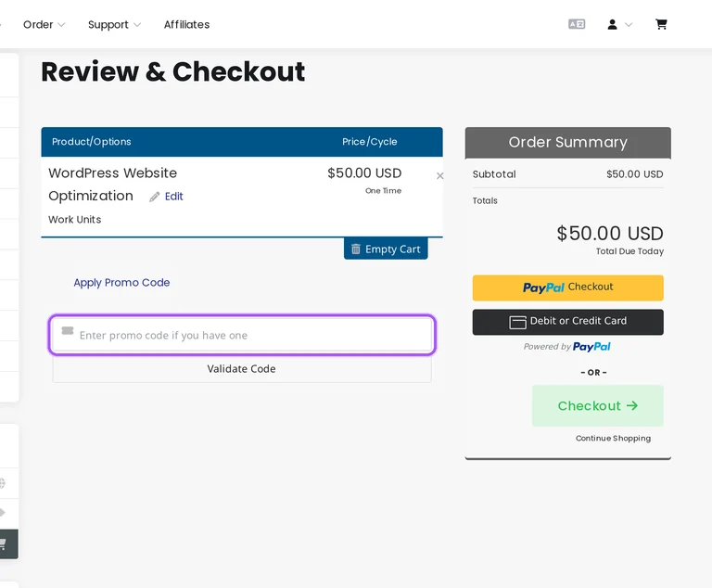The width and height of the screenshot is (712, 588).
Task: Click the green Checkout button
Action: click(598, 406)
